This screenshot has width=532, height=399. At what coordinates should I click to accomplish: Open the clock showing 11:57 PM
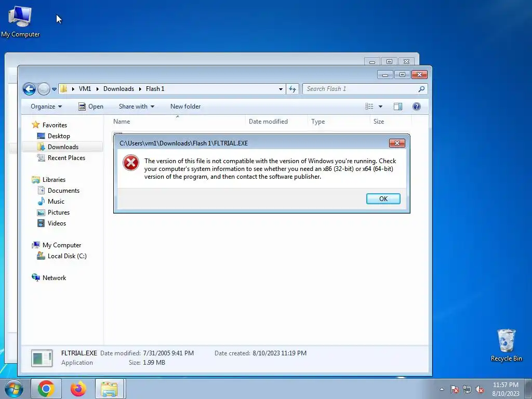tap(506, 389)
